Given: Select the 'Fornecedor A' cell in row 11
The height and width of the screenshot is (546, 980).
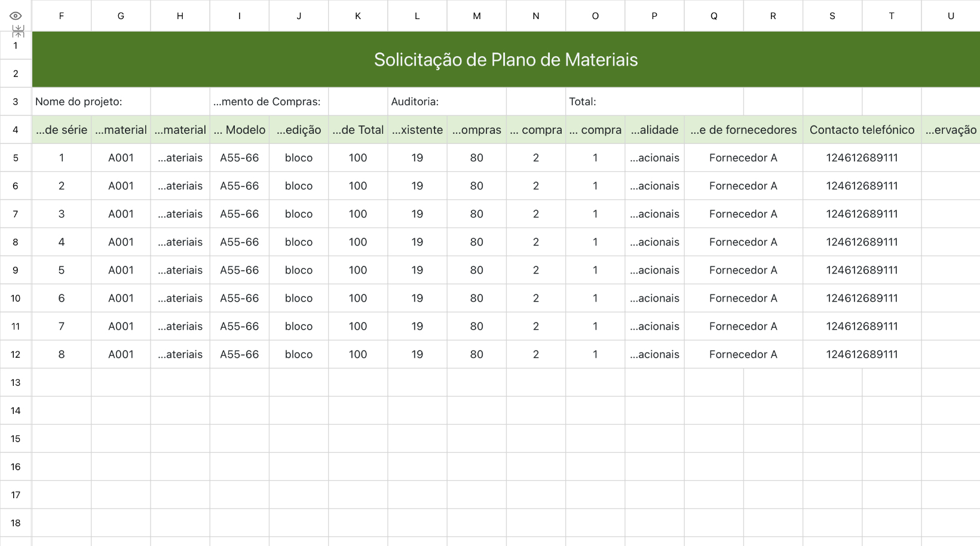Looking at the screenshot, I should pos(743,326).
